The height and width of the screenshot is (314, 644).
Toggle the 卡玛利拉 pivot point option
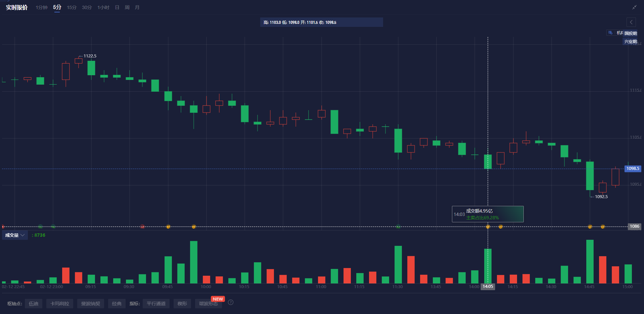click(60, 304)
